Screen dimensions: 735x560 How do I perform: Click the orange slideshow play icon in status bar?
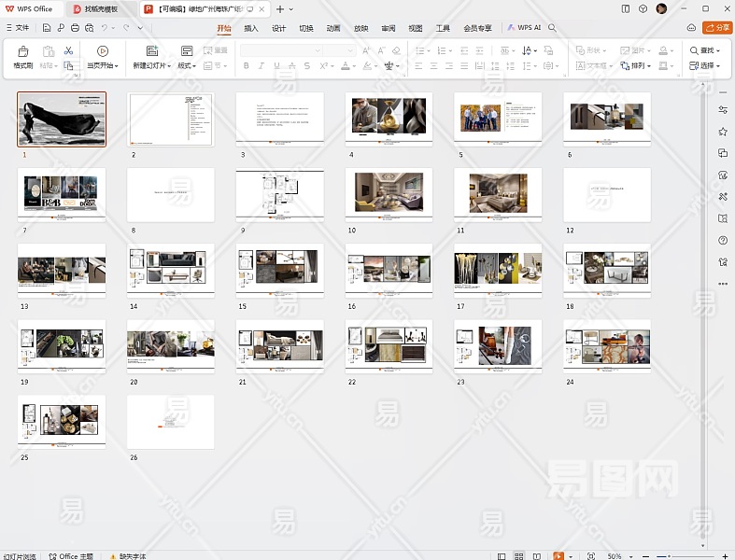(x=558, y=555)
